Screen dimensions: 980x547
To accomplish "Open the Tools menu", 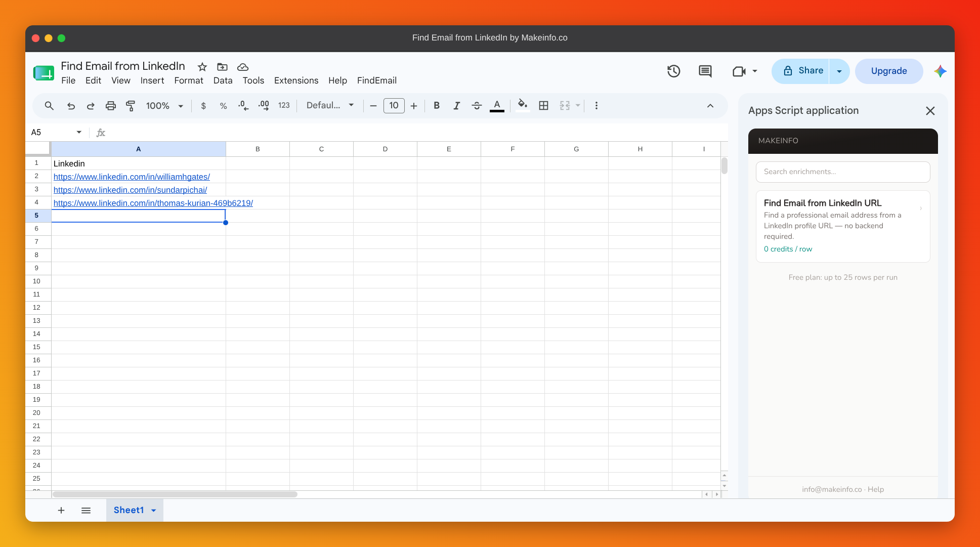I will click(x=253, y=80).
